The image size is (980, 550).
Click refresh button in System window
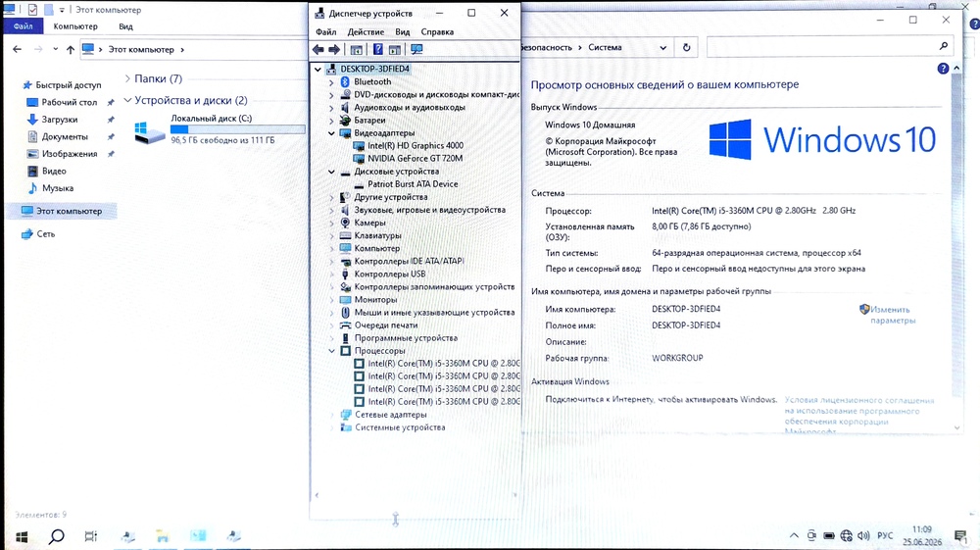tap(686, 47)
